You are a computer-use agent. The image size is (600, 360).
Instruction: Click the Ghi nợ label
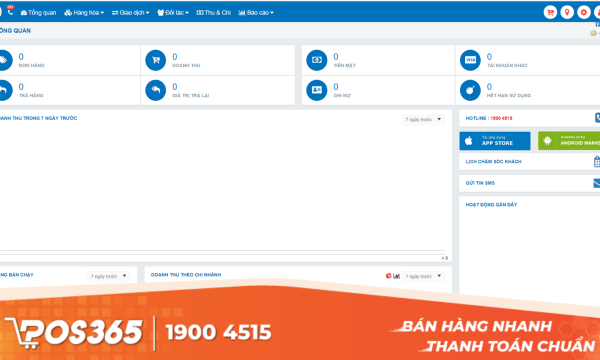342,96
